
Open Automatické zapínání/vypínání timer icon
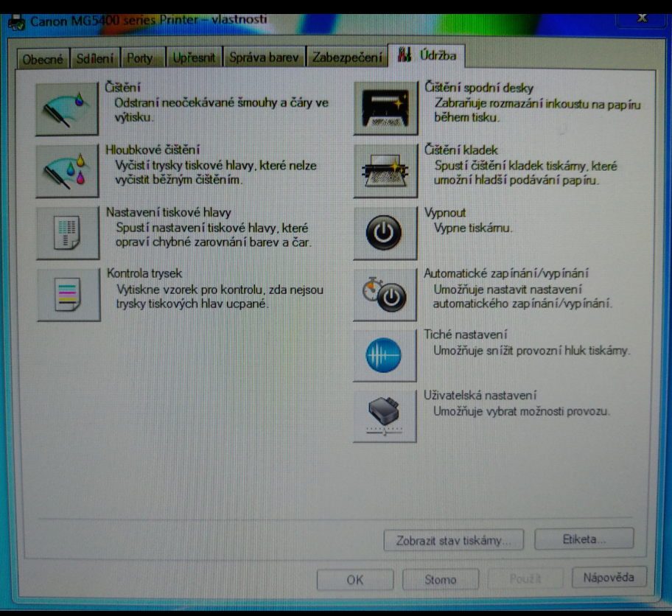385,295
